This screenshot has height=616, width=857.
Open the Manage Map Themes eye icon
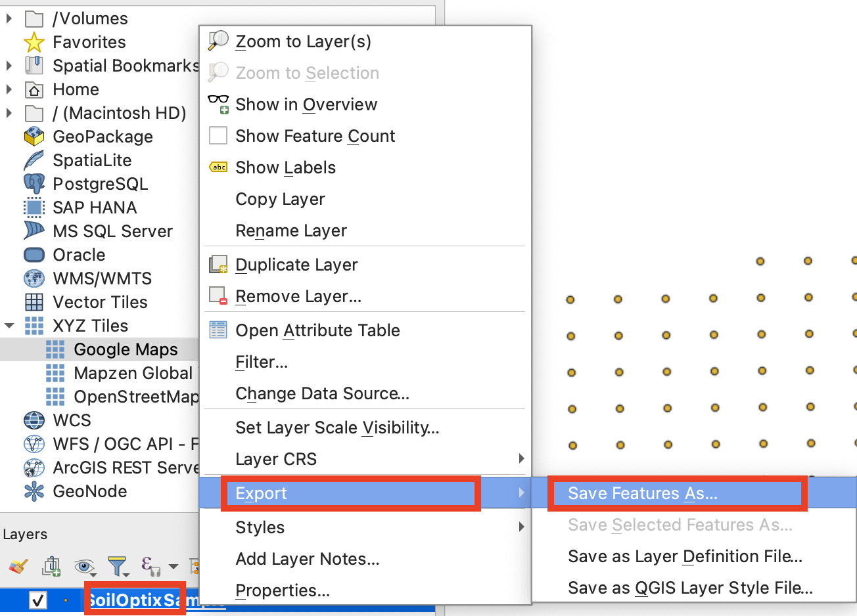click(84, 565)
